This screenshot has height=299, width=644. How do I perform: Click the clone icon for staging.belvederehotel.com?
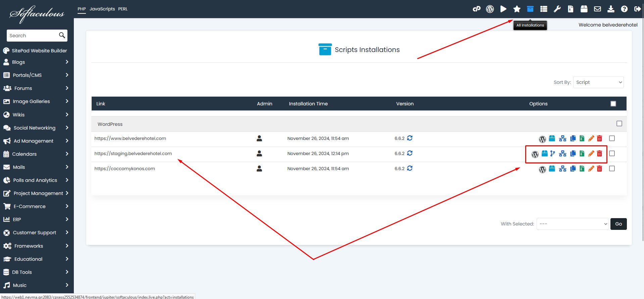(x=573, y=154)
